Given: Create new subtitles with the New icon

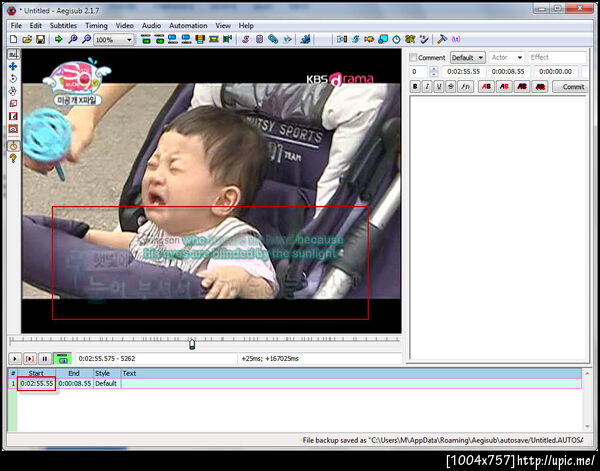Looking at the screenshot, I should coord(13,39).
